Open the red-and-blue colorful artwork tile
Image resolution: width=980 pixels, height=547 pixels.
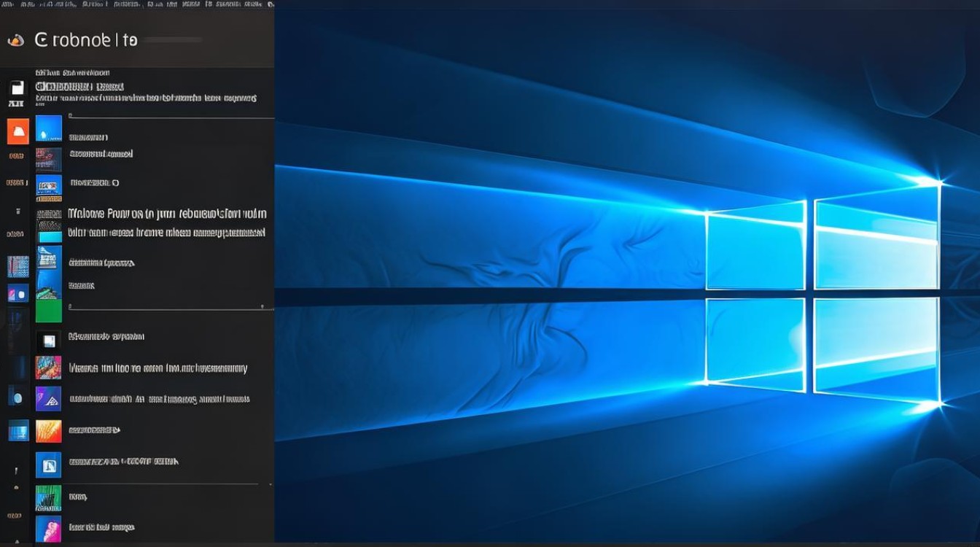[x=48, y=367]
